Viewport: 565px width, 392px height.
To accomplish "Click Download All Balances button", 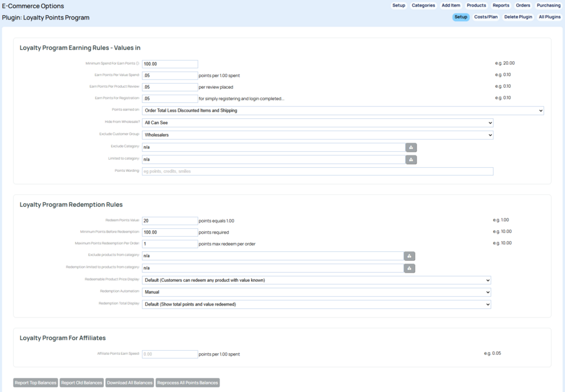I will tap(129, 383).
